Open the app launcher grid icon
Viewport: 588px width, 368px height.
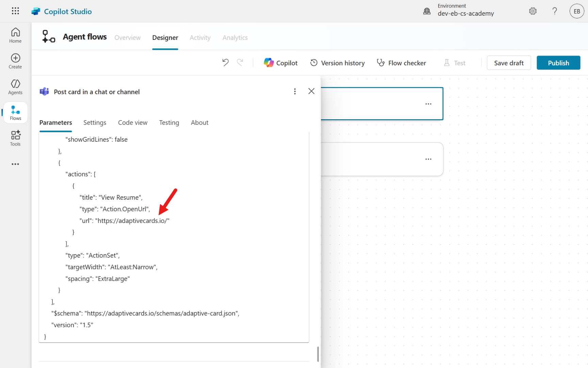[x=15, y=11]
